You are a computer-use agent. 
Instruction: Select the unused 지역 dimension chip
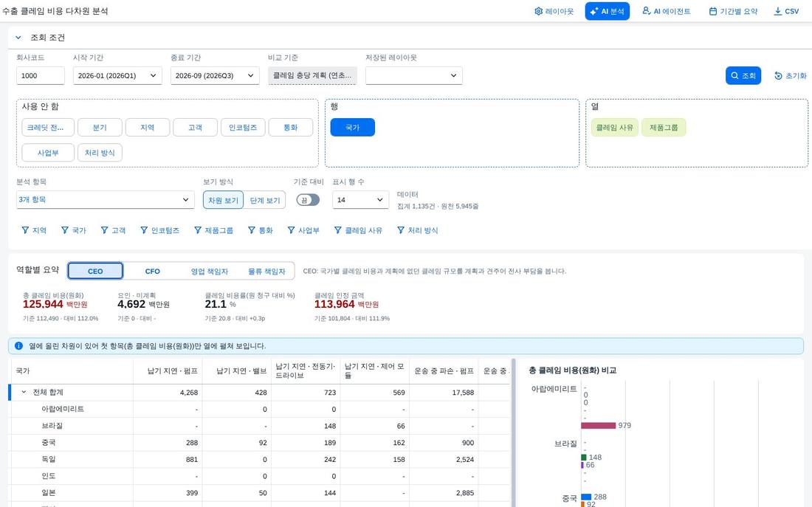[147, 128]
